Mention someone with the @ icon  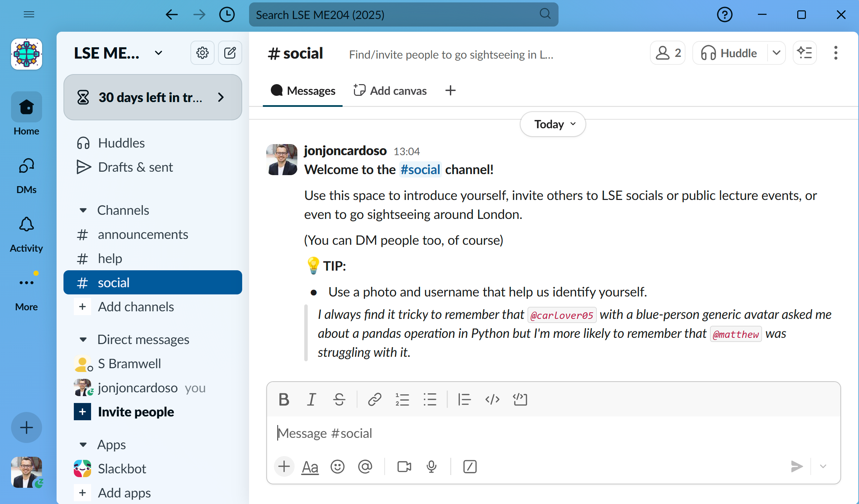365,467
